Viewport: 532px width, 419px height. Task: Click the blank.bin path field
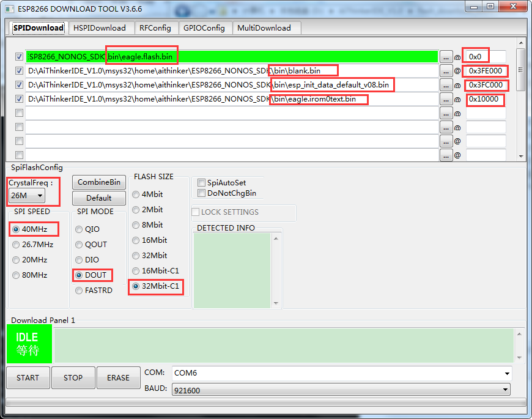click(232, 71)
